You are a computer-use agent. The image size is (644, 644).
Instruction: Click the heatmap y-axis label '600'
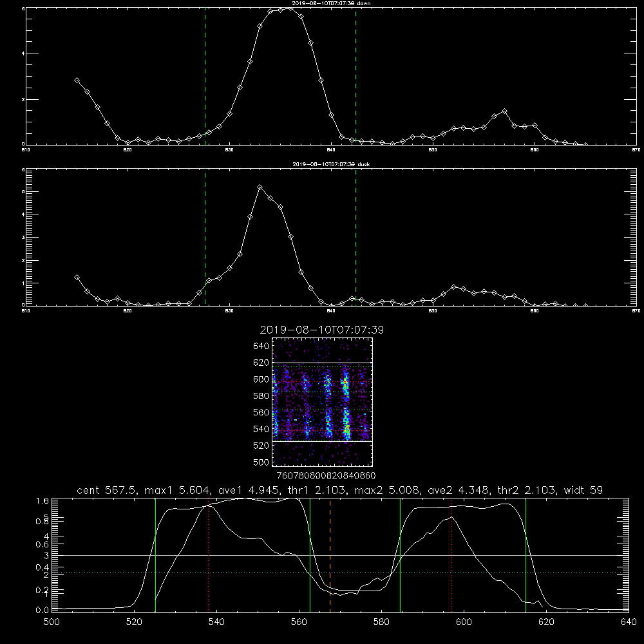tap(261, 379)
